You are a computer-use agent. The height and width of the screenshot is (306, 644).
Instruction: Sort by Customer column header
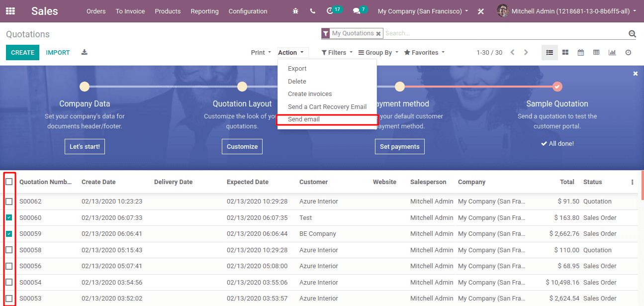coord(314,182)
